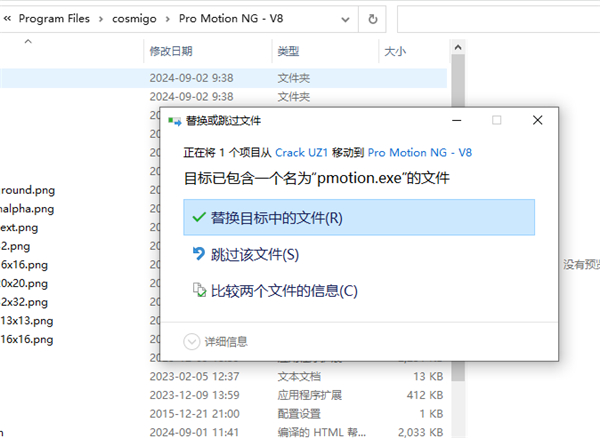Click the dialog title bar transfer icon

tap(172, 120)
